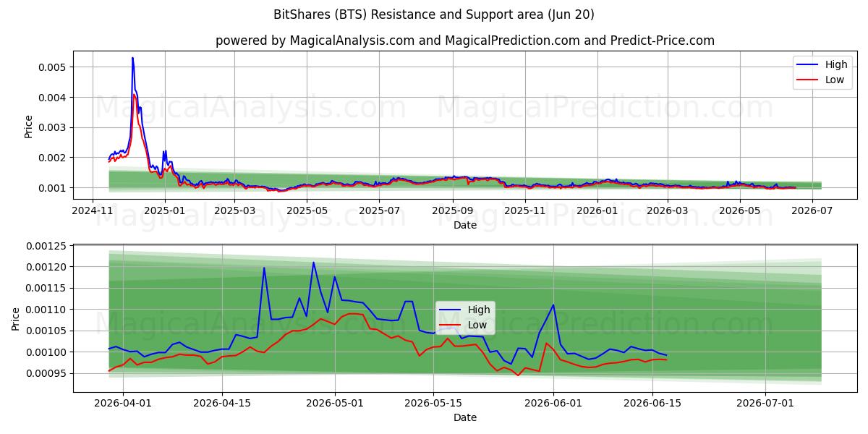Click the top chart x-axis date 2026-03
This screenshot has width=868, height=434.
[668, 210]
